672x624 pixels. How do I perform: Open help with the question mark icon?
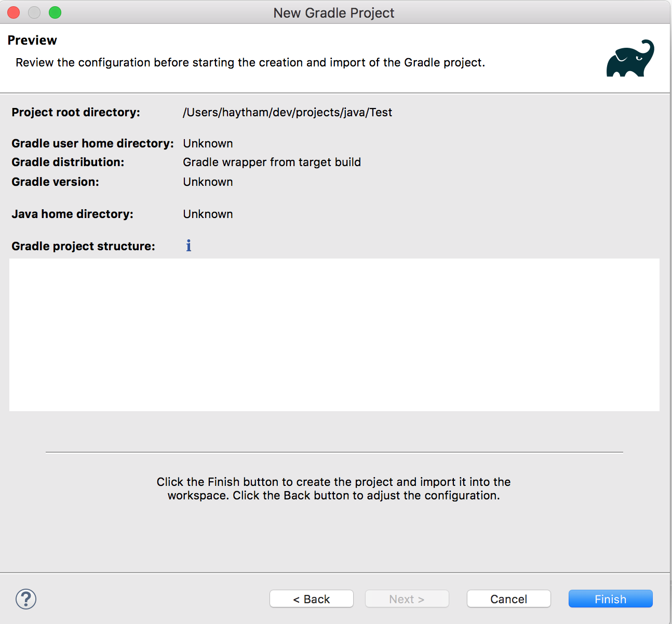tap(26, 599)
